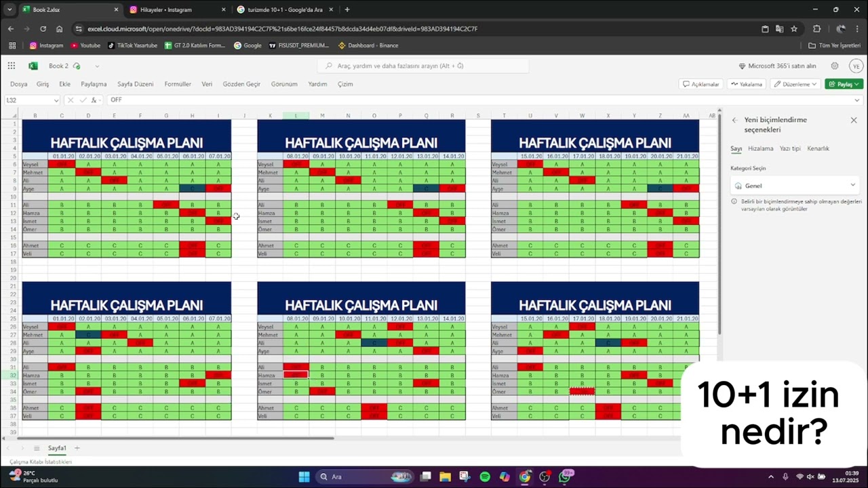Open the Dosya menu
The width and height of the screenshot is (868, 488).
[x=19, y=84]
